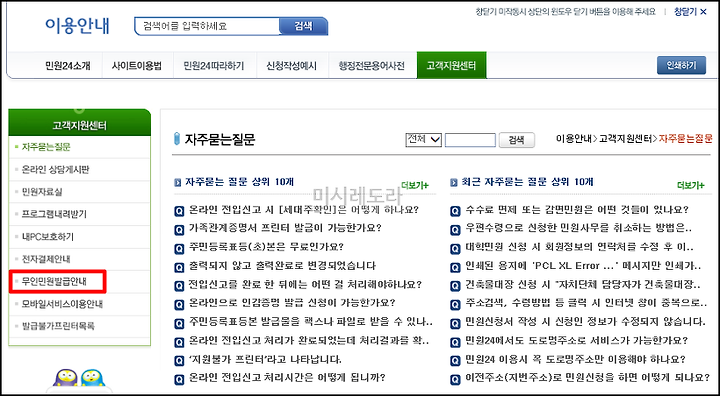Click the 이용안내 page title logo

tap(77, 26)
